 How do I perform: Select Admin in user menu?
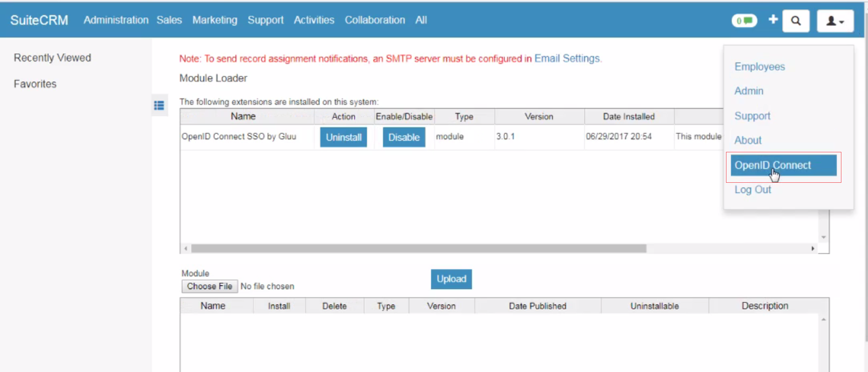(749, 91)
